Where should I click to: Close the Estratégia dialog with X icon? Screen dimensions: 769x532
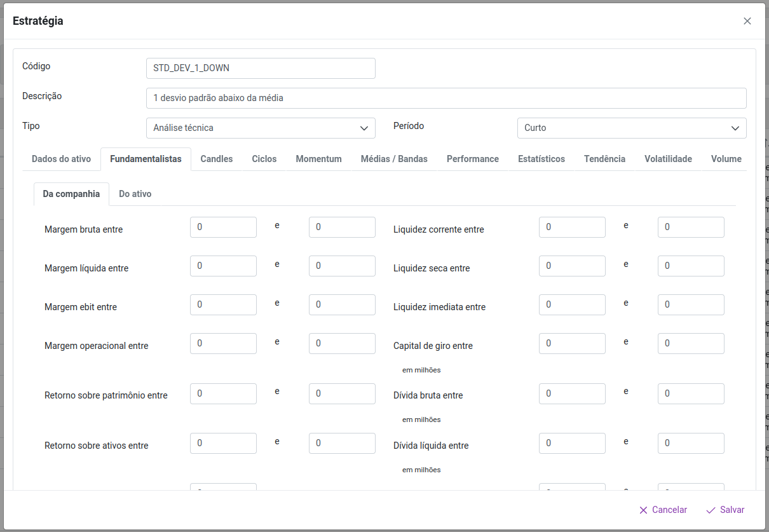747,21
